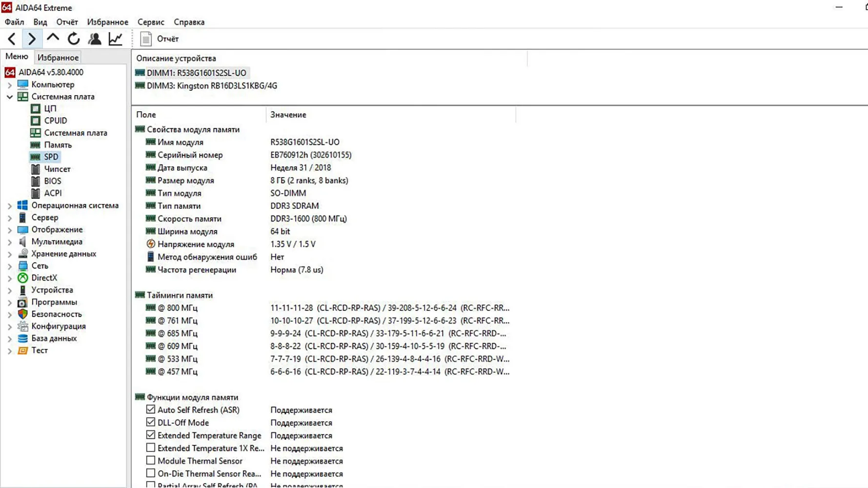Select the Программы icon in tree

(23, 302)
